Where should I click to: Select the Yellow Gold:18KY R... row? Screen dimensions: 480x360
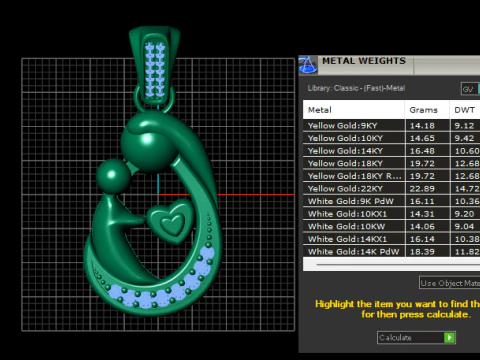click(392, 176)
